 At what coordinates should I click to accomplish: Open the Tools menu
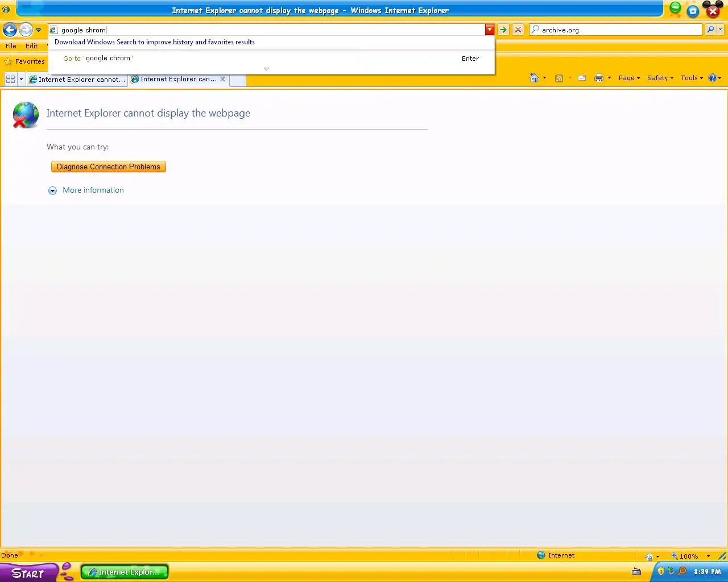(x=692, y=78)
